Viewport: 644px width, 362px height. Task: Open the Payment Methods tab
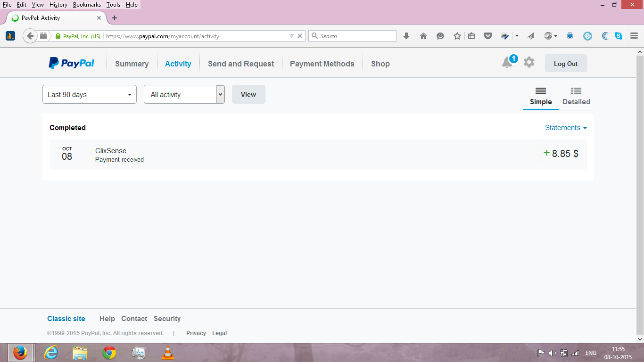tap(322, 64)
